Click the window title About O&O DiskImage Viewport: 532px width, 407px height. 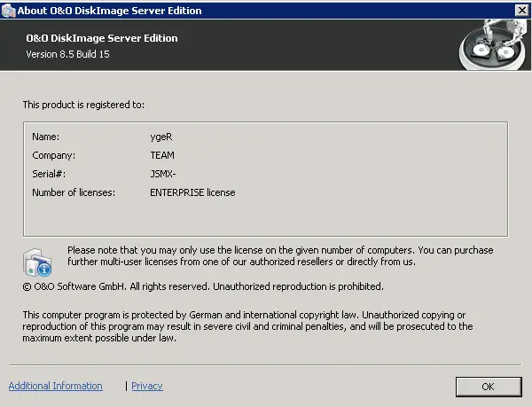pos(110,11)
